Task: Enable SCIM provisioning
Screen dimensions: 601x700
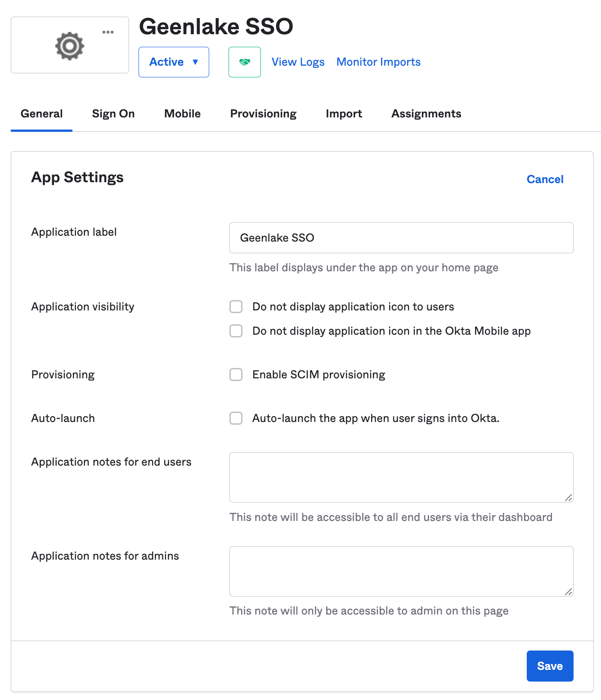Action: pos(236,374)
